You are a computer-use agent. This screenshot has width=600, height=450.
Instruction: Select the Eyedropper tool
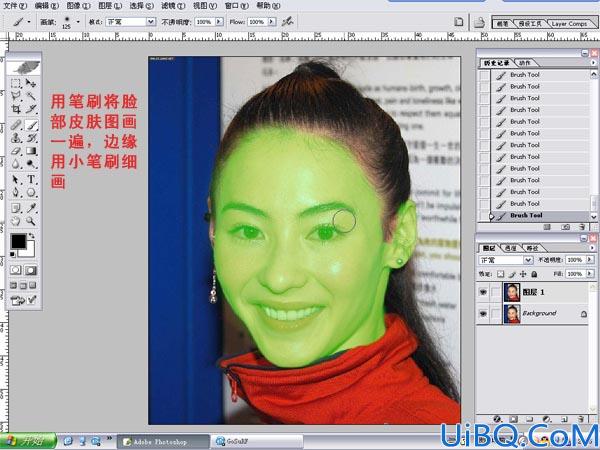click(x=31, y=208)
